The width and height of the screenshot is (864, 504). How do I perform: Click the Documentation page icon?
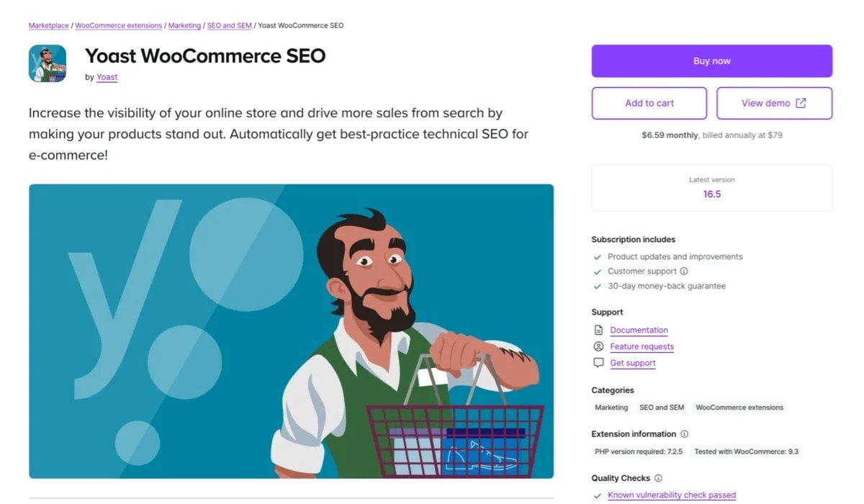(598, 330)
